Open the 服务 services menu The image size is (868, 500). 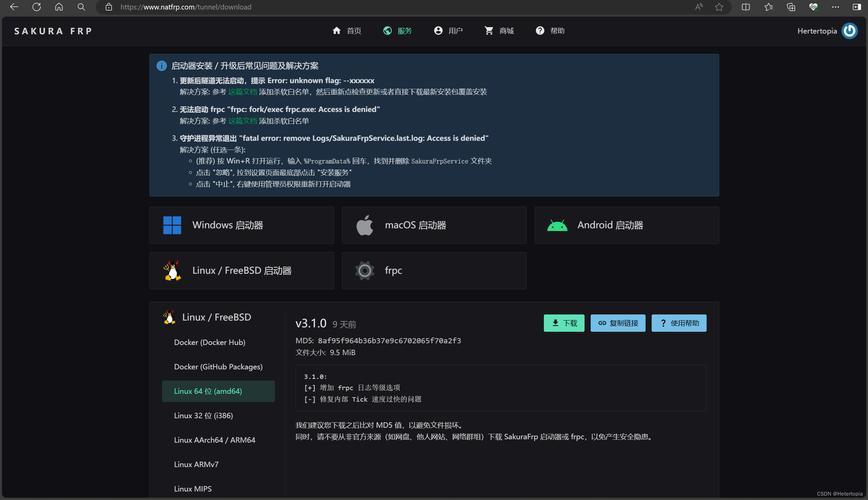397,31
